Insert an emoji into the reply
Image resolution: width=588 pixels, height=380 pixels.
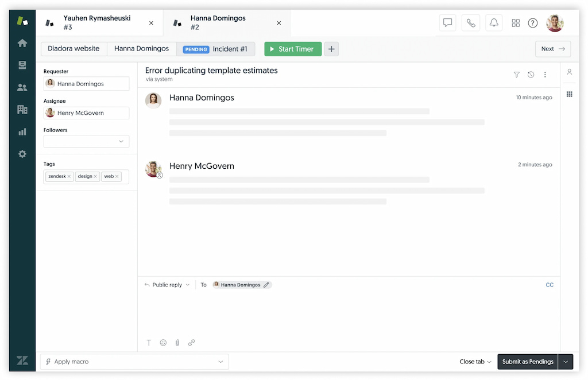pos(163,343)
